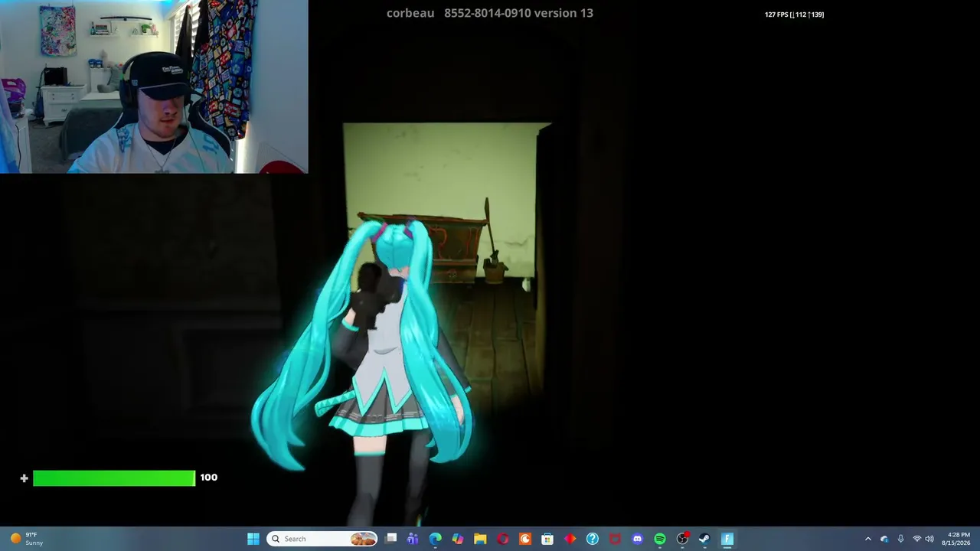Click the 'corbeau' island name text
The width and height of the screenshot is (980, 551).
click(x=410, y=13)
